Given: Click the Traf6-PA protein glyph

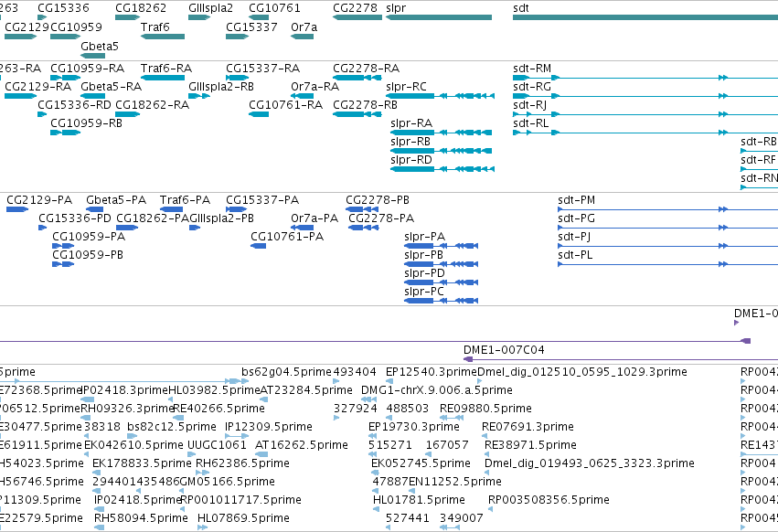Looking at the screenshot, I should (x=172, y=209).
